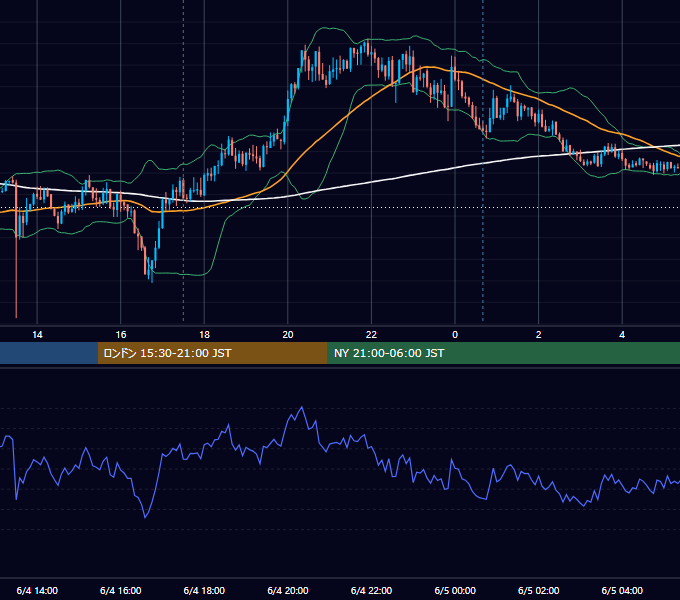Click the oscillator peak near 6/4 20:00
This screenshot has height=600, width=680.
(x=302, y=408)
